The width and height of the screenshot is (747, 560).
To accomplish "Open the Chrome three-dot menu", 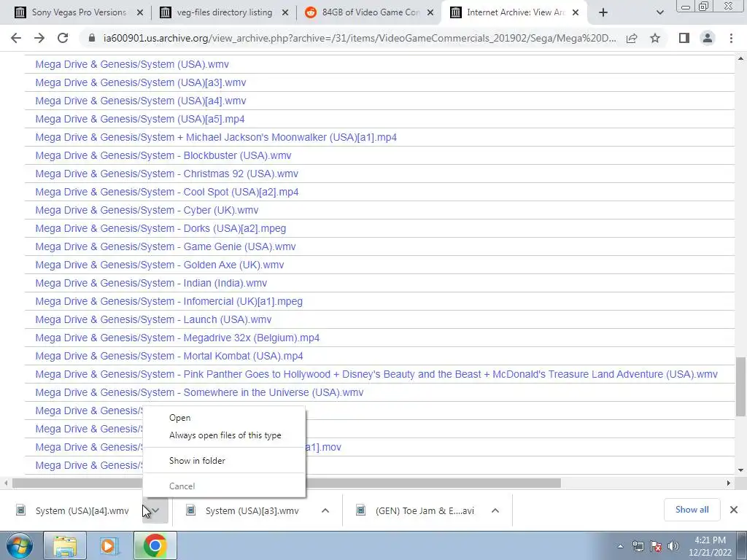I will (x=731, y=38).
